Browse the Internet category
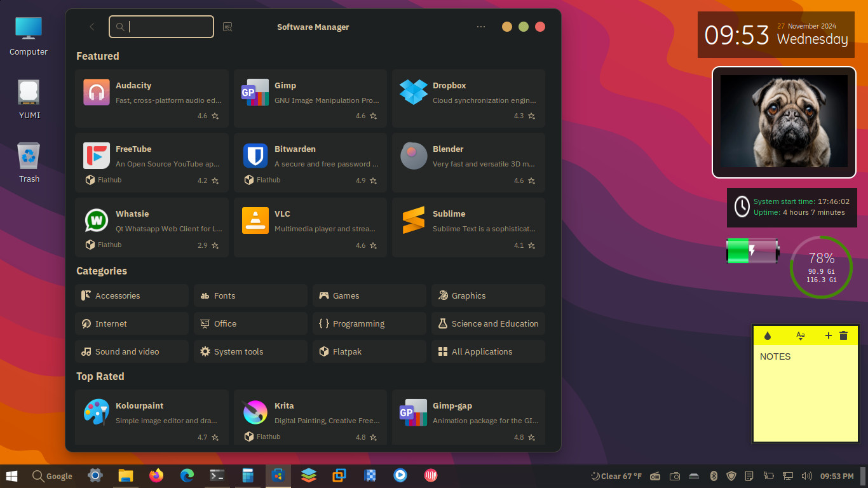Screen dimensions: 868x488 [x=132, y=323]
